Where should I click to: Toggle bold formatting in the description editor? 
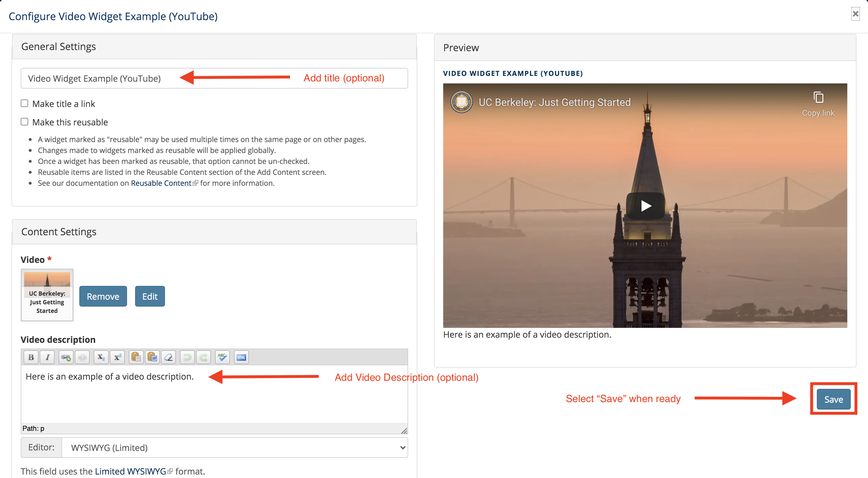click(x=31, y=357)
